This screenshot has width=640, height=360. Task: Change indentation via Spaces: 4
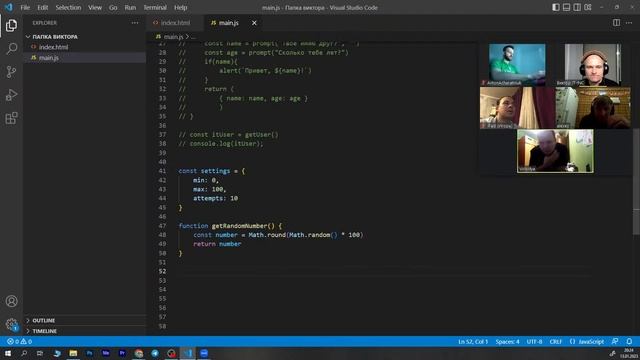click(x=507, y=341)
